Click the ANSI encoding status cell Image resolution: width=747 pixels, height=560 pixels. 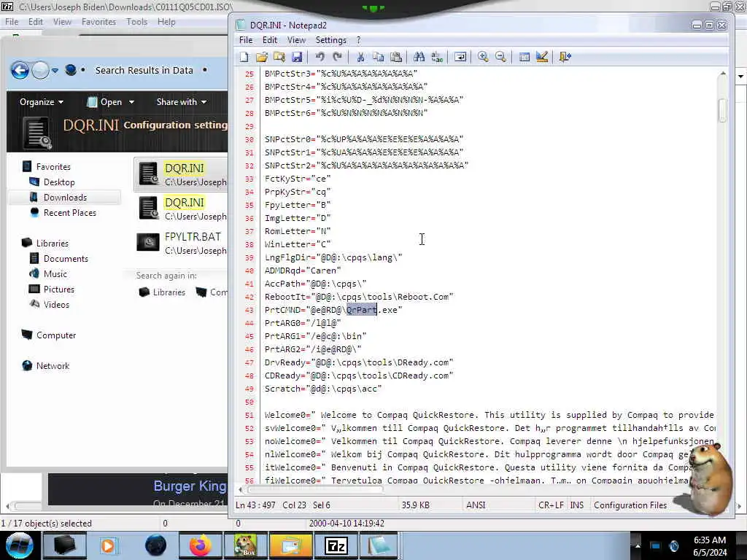click(x=476, y=505)
